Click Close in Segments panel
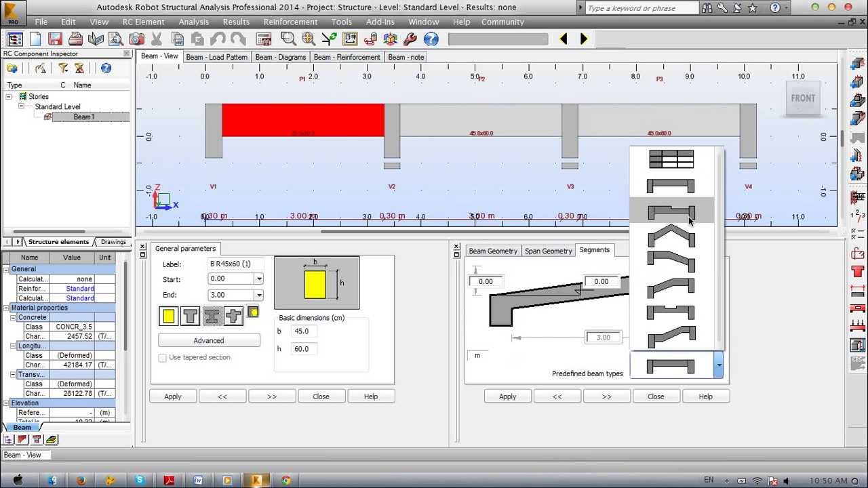Screen dimensions: 868x488 pyautogui.click(x=656, y=396)
